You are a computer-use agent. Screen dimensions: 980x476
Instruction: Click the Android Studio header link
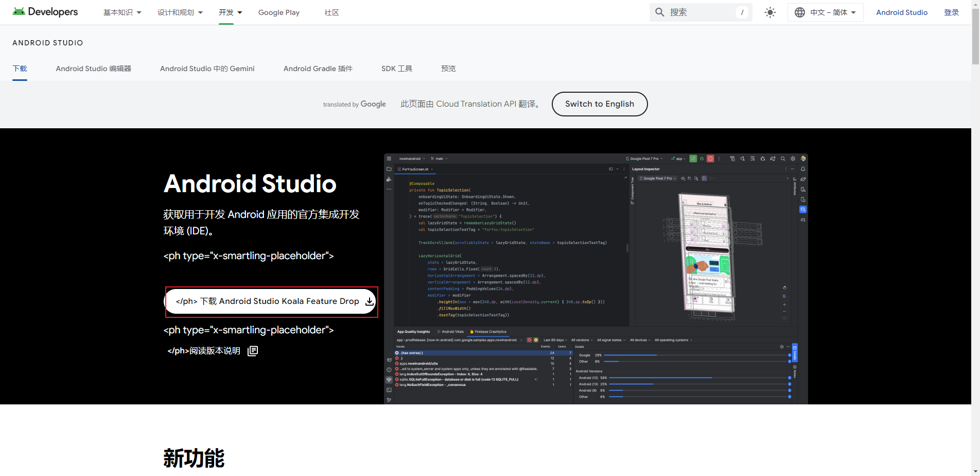(902, 12)
